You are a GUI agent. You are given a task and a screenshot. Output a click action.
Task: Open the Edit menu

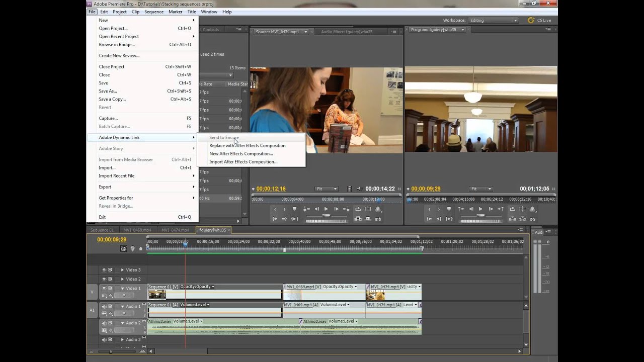104,12
